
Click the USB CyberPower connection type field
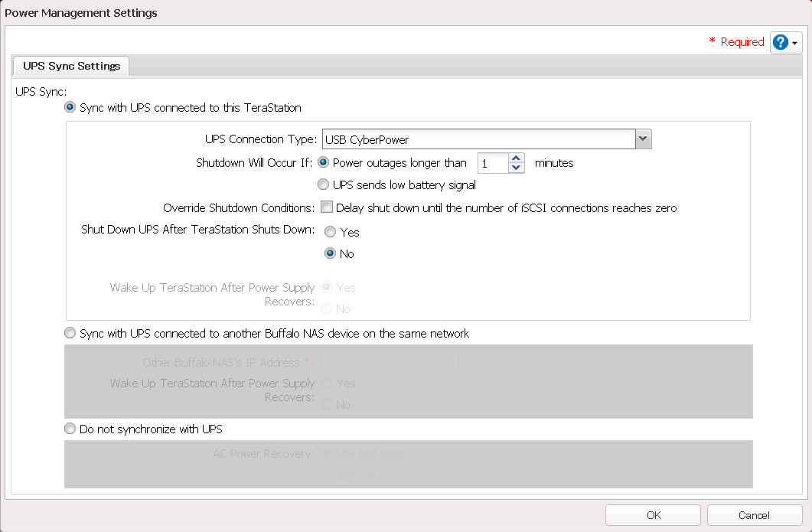pos(478,139)
